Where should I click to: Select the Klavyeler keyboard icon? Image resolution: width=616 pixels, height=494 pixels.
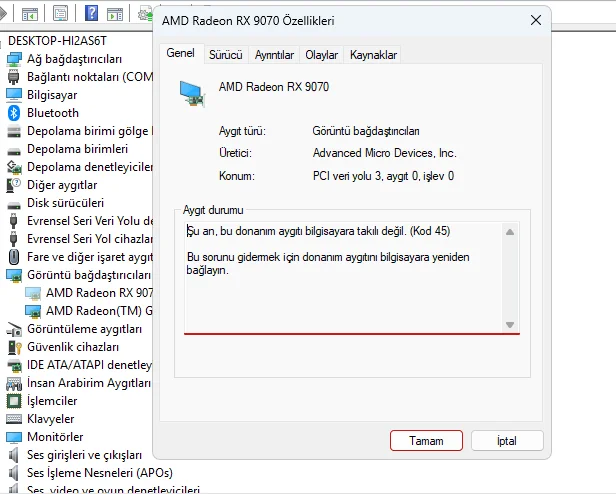point(14,419)
